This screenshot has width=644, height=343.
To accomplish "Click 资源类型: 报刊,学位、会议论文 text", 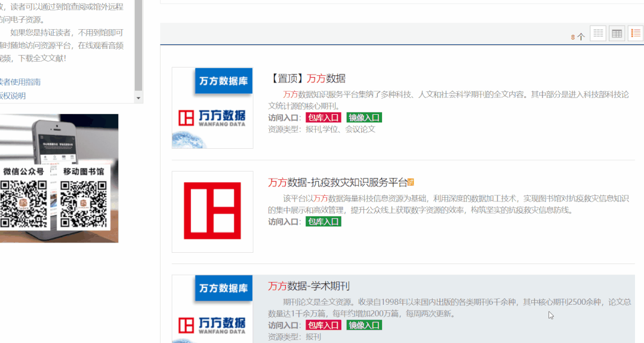I will 322,129.
